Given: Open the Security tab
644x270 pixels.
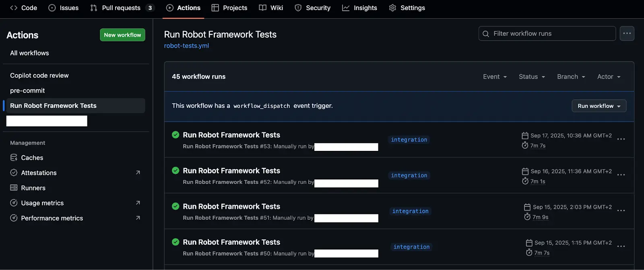Looking at the screenshot, I should (x=312, y=8).
